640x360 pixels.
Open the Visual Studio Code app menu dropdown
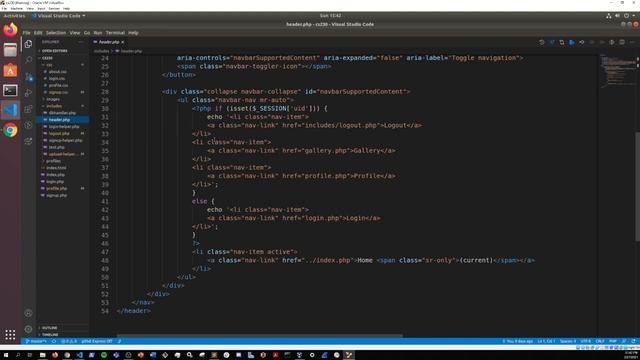click(59, 16)
